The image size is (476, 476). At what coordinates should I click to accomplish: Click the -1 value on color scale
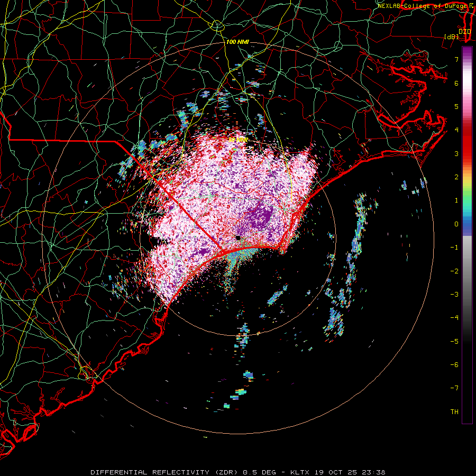(x=454, y=248)
